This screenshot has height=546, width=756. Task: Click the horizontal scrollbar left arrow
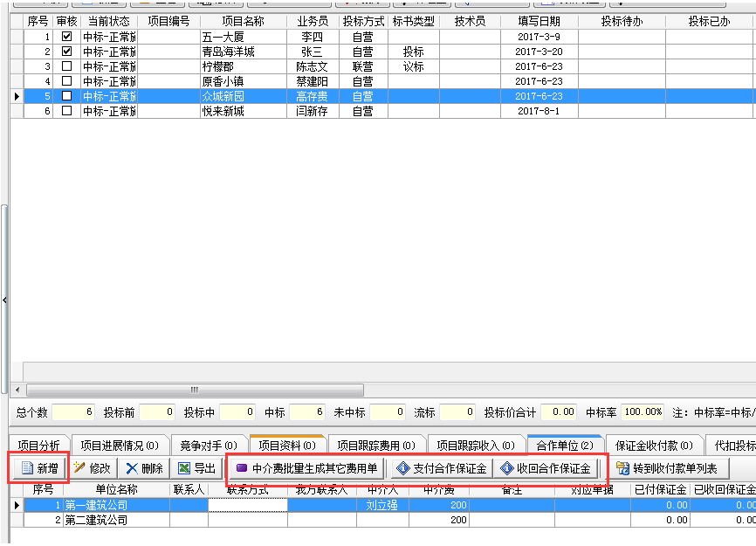point(17,390)
